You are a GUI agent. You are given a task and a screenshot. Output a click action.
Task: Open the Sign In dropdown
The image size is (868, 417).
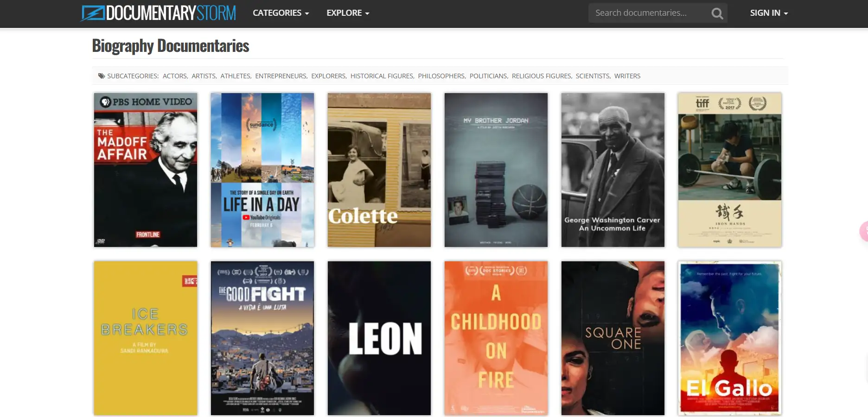tap(768, 13)
